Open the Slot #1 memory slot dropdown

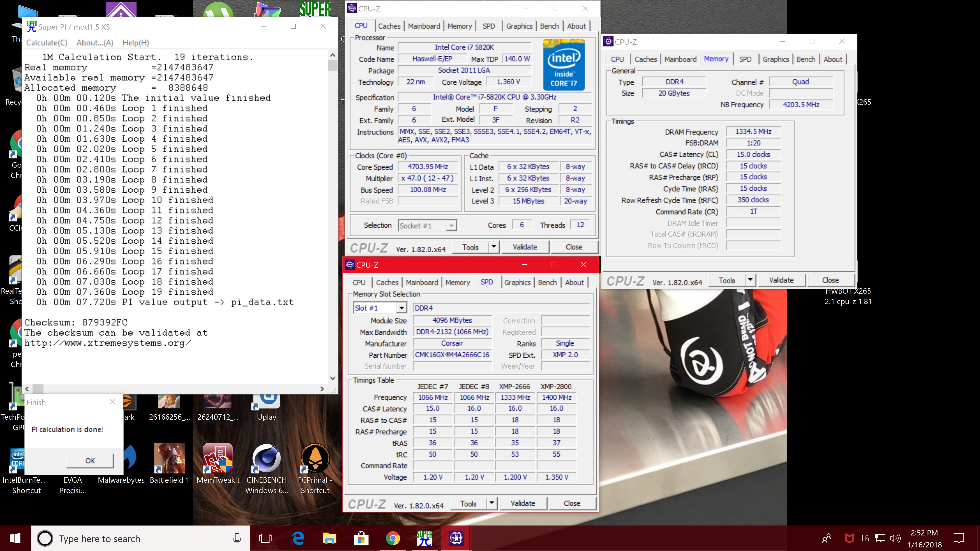point(380,308)
